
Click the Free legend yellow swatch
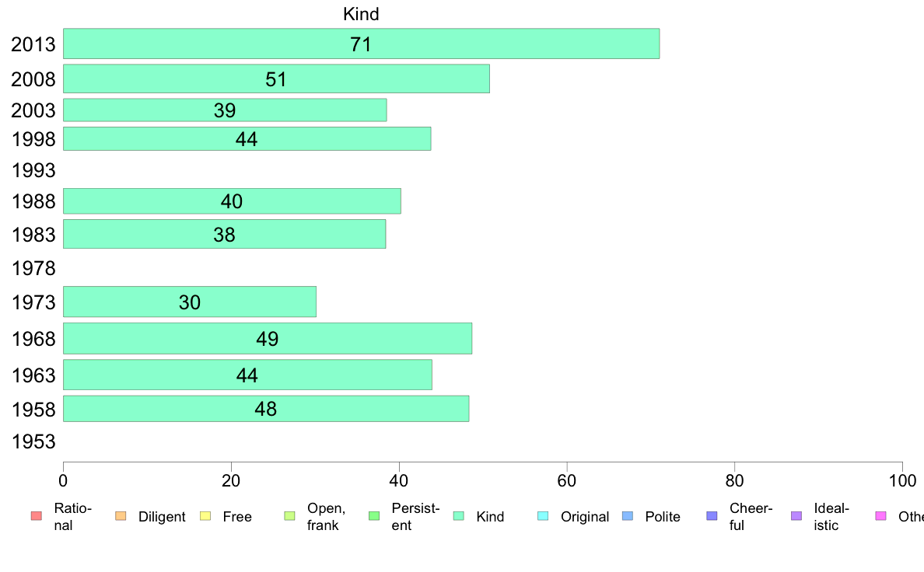pos(205,516)
